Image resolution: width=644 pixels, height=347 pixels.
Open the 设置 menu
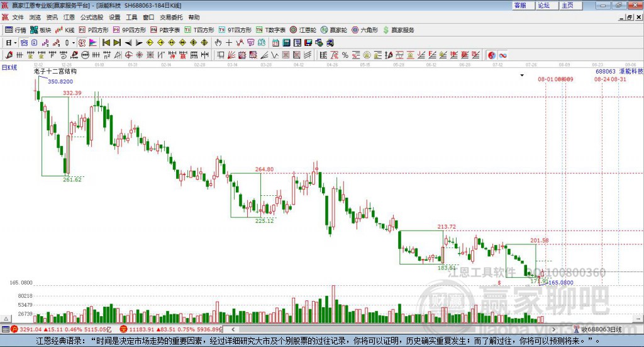pyautogui.click(x=114, y=17)
